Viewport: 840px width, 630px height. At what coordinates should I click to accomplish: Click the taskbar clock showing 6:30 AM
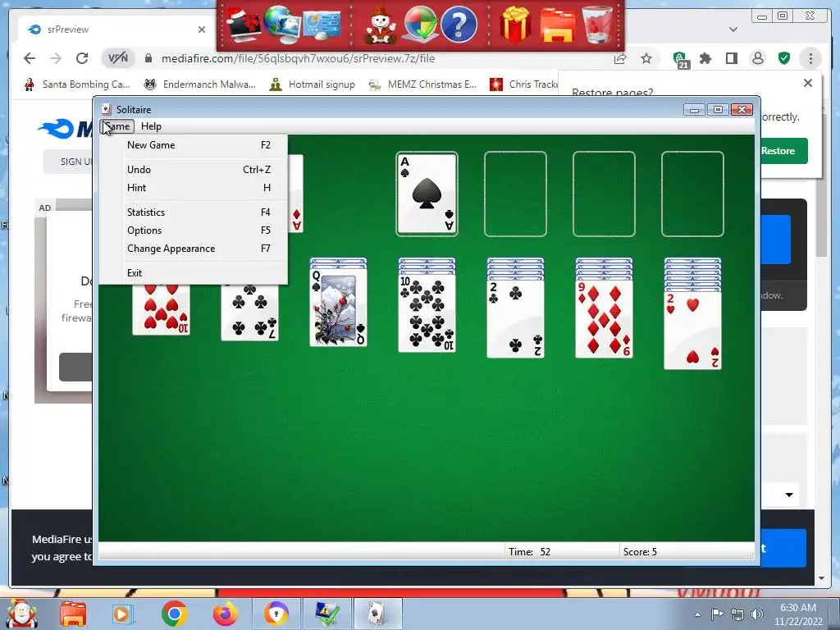tap(798, 614)
